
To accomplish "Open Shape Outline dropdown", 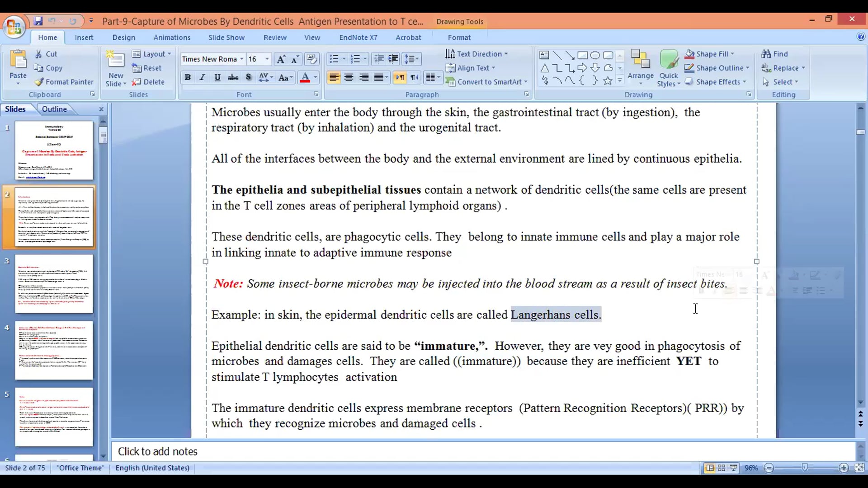I will pyautogui.click(x=717, y=68).
